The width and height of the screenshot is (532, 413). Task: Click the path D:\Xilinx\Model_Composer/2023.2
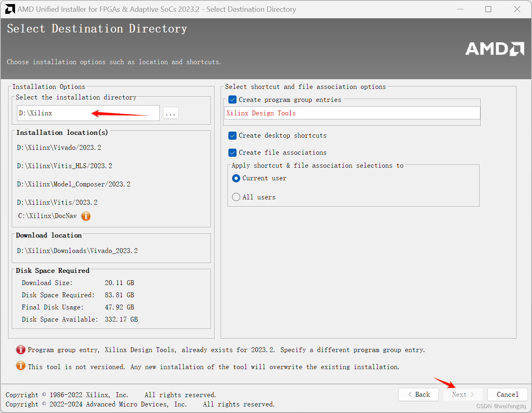pos(74,184)
